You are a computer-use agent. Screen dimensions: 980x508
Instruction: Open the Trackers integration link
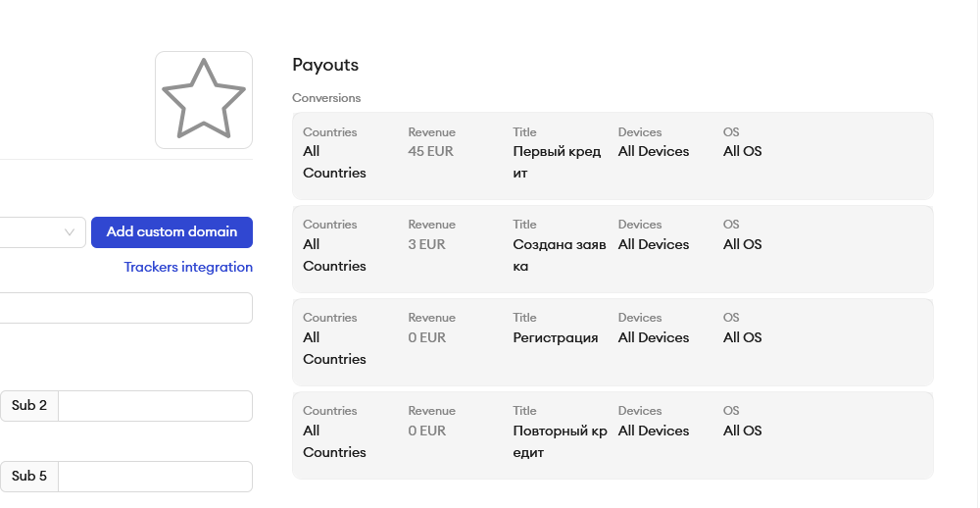188,267
